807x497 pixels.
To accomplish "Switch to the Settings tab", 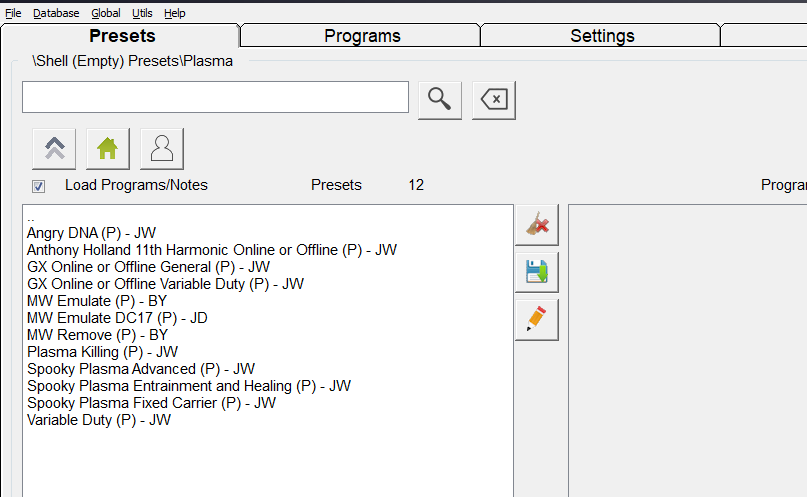I will 602,36.
